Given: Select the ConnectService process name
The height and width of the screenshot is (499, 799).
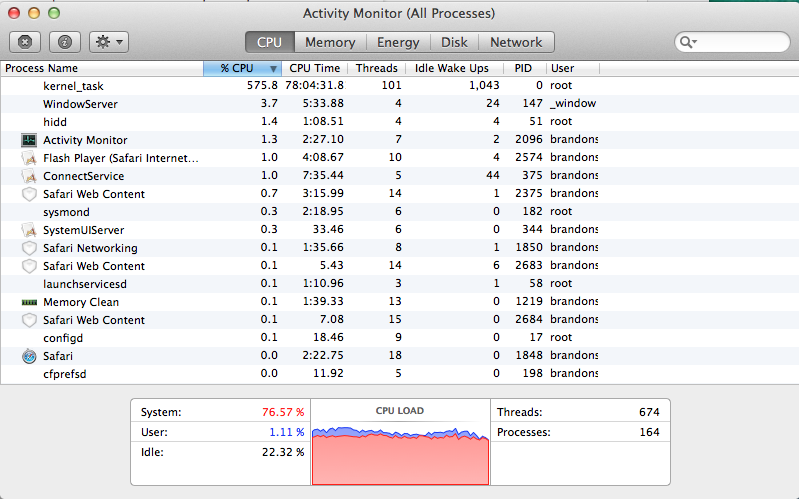Looking at the screenshot, I should (84, 176).
